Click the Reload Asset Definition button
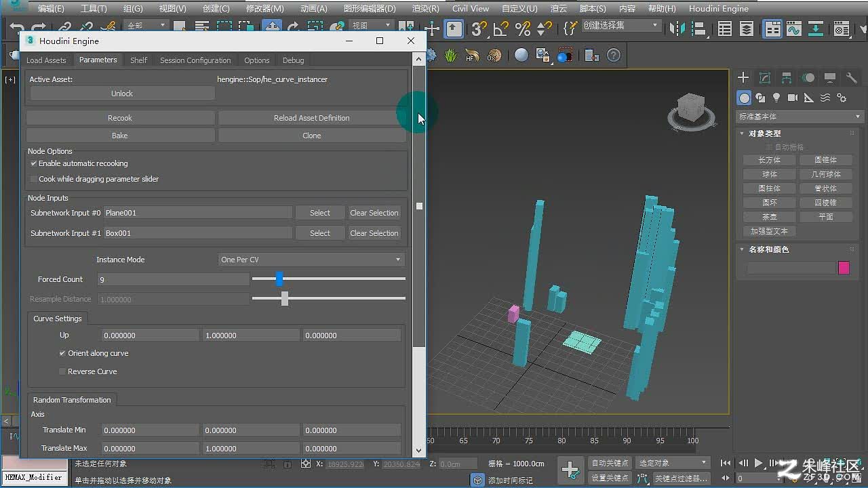Viewport: 868px width, 488px height. (312, 118)
